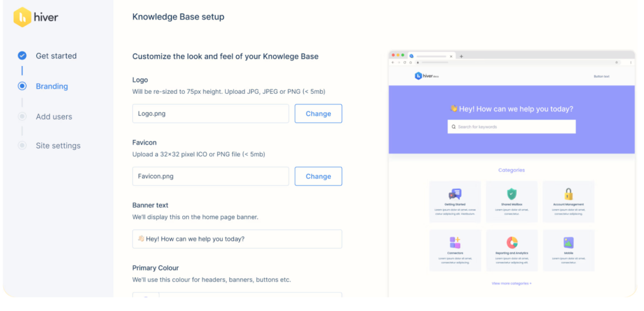Click the Change button for Logo.png

pyautogui.click(x=318, y=113)
